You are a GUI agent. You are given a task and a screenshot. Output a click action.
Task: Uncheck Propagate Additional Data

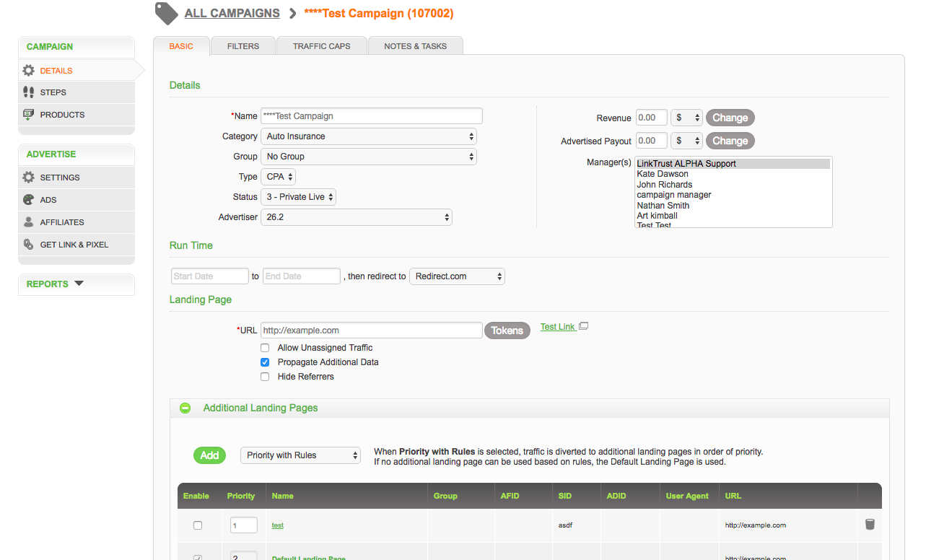point(265,362)
